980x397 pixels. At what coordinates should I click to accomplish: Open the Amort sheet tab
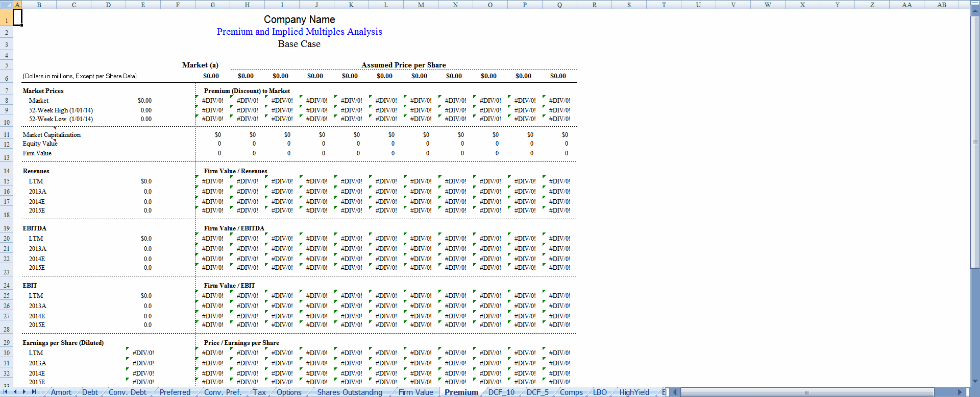pos(61,392)
